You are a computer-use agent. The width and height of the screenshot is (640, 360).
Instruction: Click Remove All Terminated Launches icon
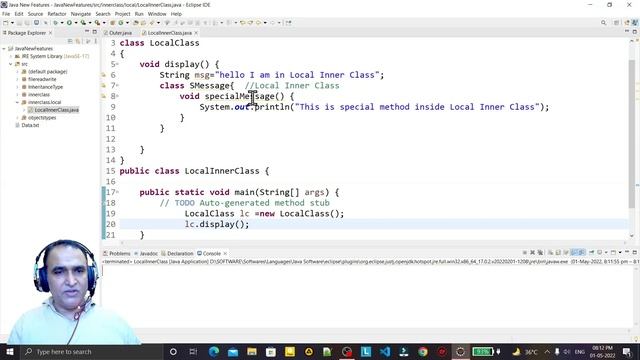point(540,253)
